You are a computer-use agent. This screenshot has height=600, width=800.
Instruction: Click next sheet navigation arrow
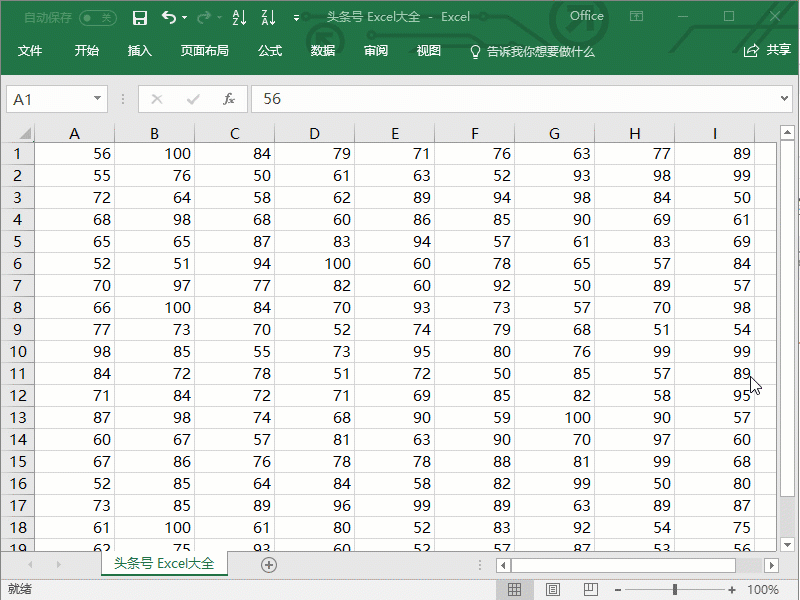click(x=59, y=564)
